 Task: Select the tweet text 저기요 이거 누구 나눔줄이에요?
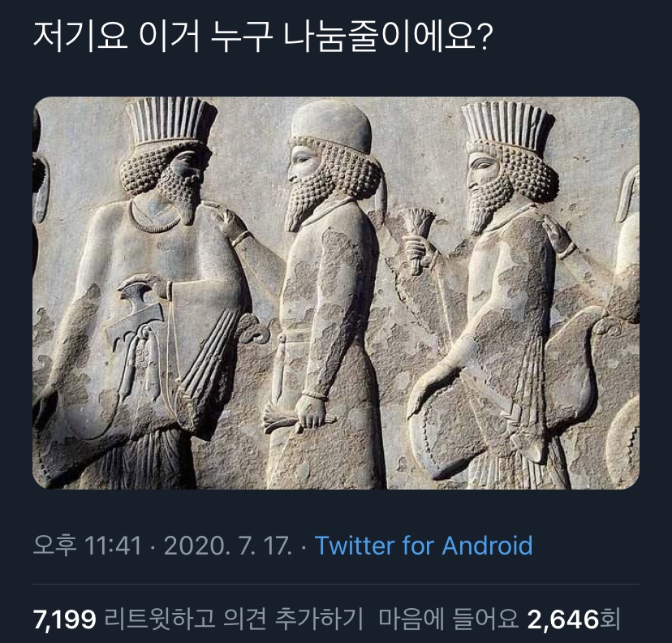(262, 37)
